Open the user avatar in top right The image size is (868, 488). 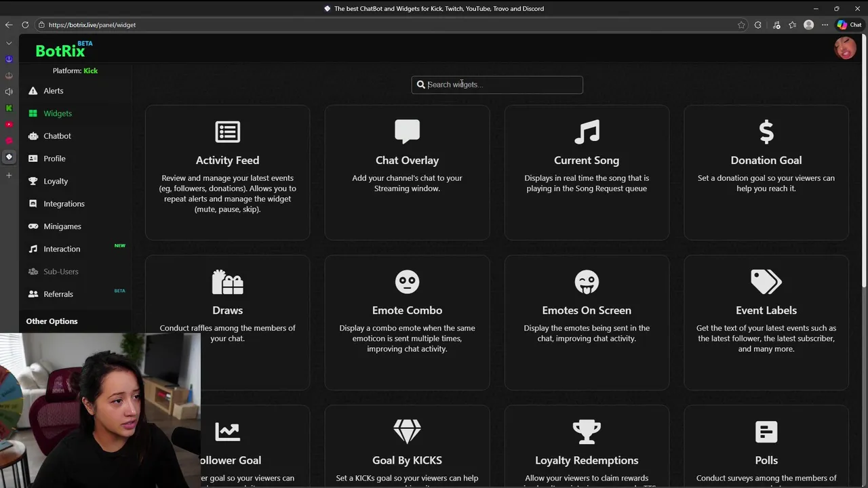(845, 48)
